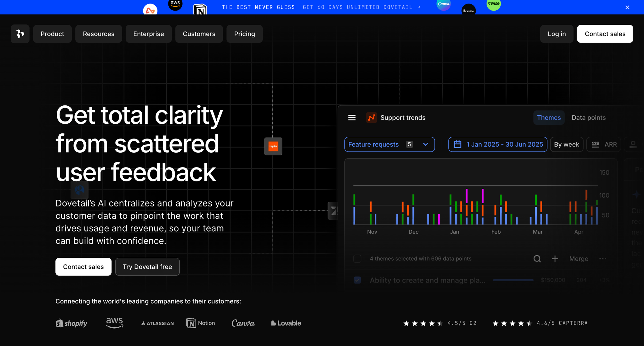644x346 pixels.
Task: Uncheck the 'Ability to create and manage' theme
Action: coord(357,280)
